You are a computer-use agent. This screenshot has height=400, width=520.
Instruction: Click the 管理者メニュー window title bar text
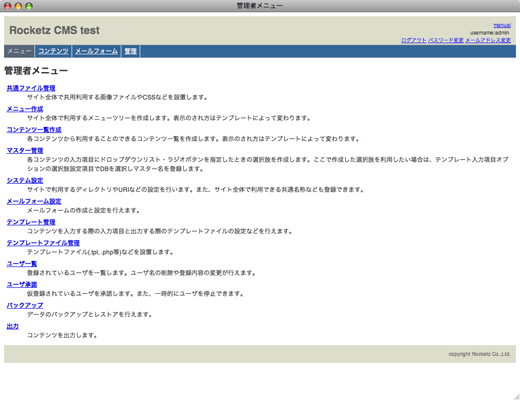point(260,6)
